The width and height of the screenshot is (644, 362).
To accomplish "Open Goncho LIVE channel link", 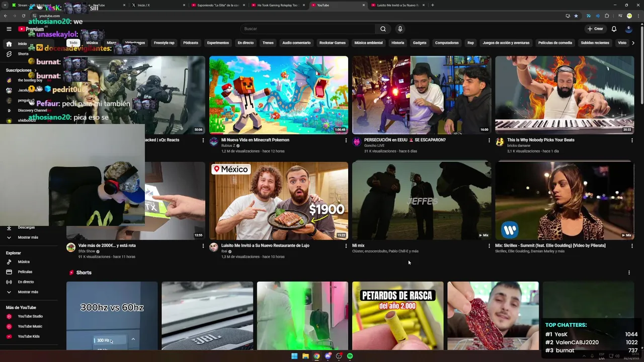I will (x=374, y=146).
